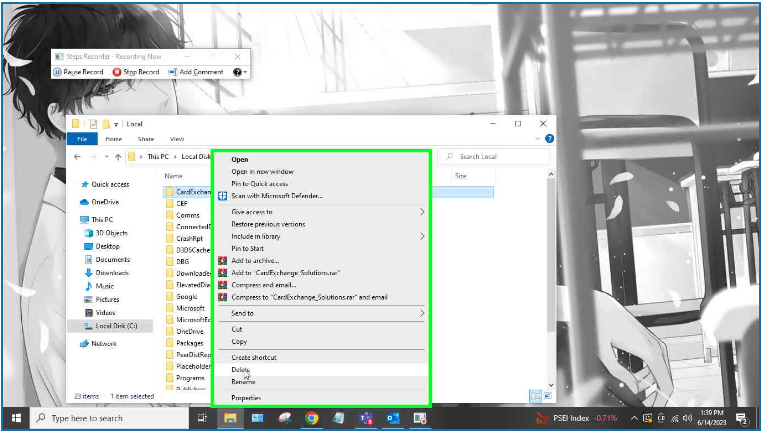This screenshot has height=433, width=762.
Task: Select Network in navigation pane
Action: (98, 344)
